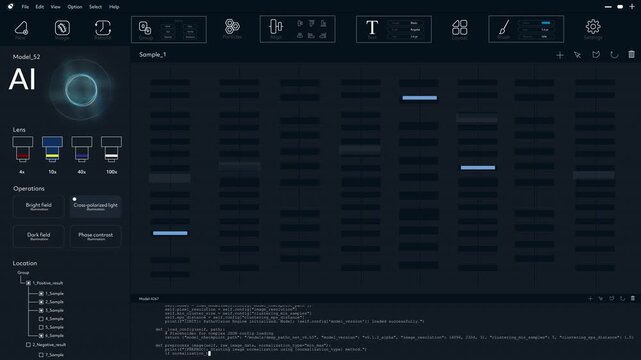641x360 pixels.
Task: Click the refresh icon in Sample_1 header
Action: pyautogui.click(x=614, y=55)
